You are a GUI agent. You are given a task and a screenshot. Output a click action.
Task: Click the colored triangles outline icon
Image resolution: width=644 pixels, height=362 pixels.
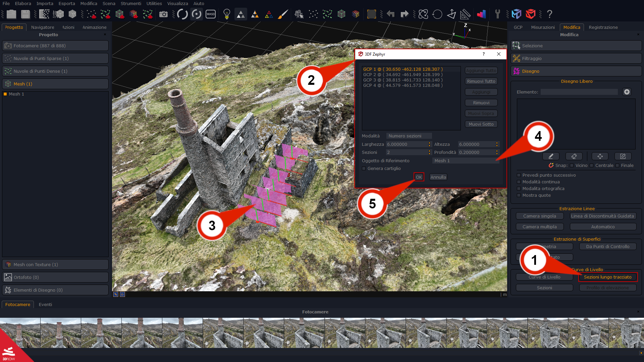[269, 14]
